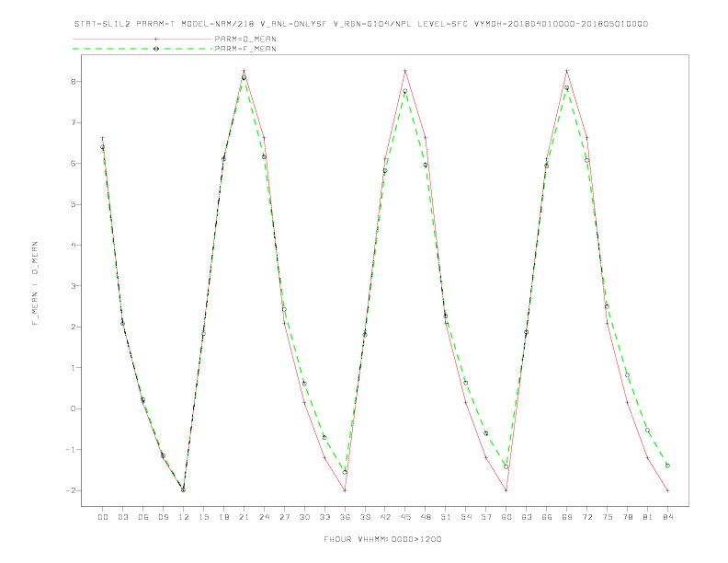Click x-axis tick label 81
This screenshot has width=728, height=563.
point(648,517)
